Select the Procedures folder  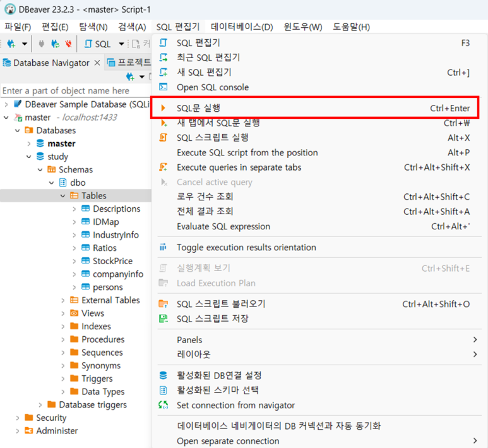pyautogui.click(x=103, y=339)
